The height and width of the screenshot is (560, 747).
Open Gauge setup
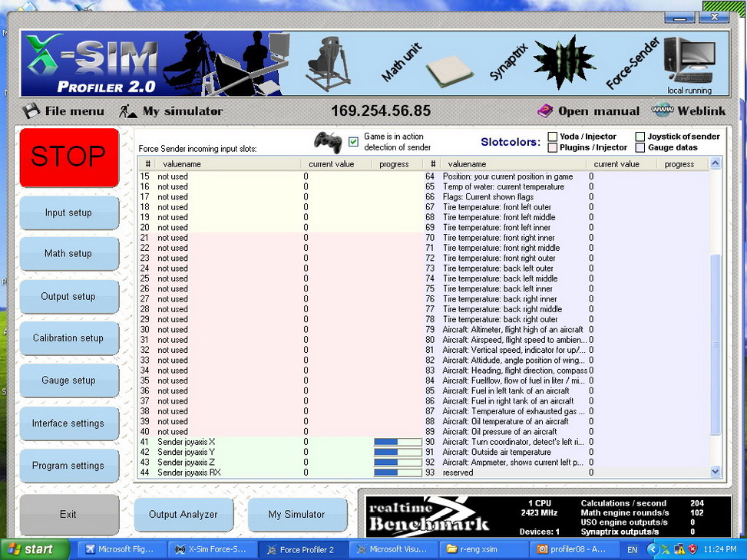69,380
